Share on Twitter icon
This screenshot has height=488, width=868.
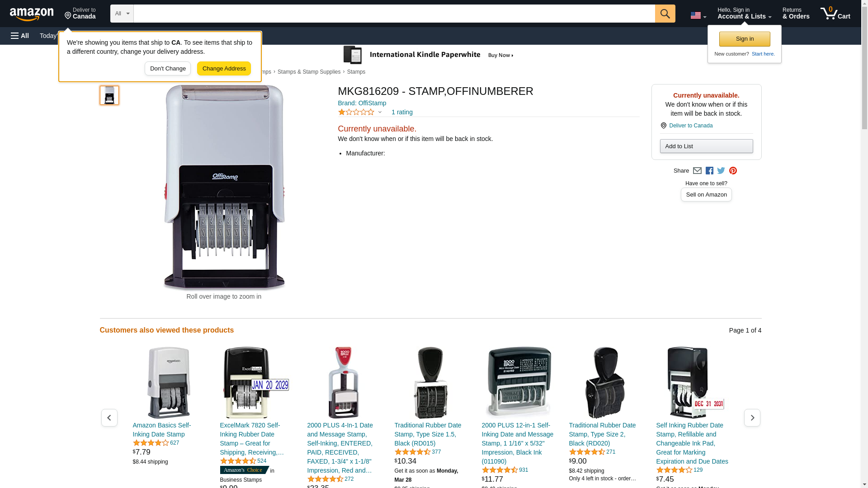click(721, 171)
